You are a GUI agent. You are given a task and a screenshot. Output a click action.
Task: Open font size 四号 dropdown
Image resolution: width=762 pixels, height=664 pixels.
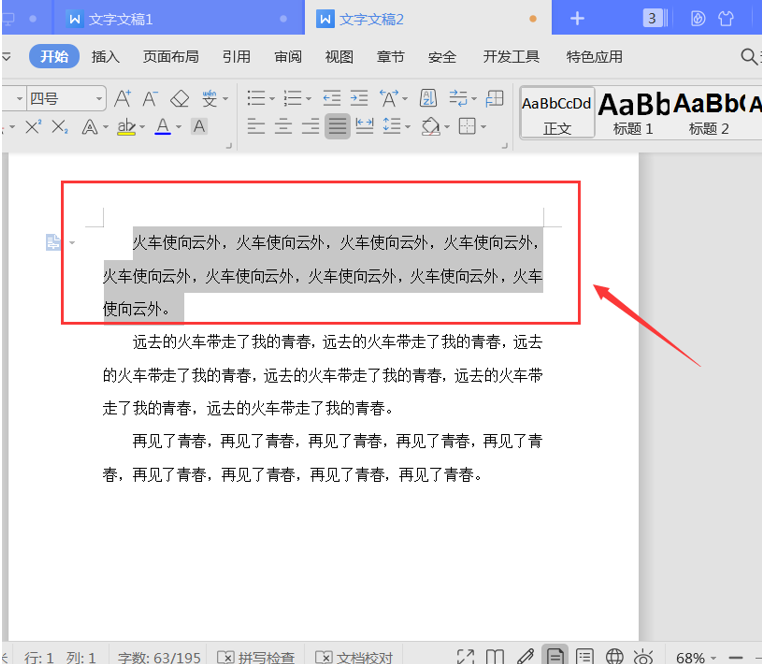tap(99, 99)
